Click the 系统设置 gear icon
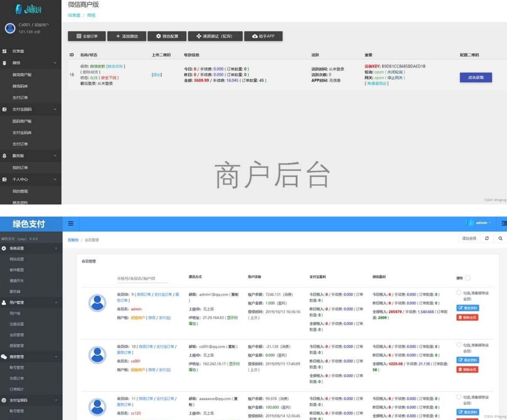Screen dimensions: 507x420 4,248
